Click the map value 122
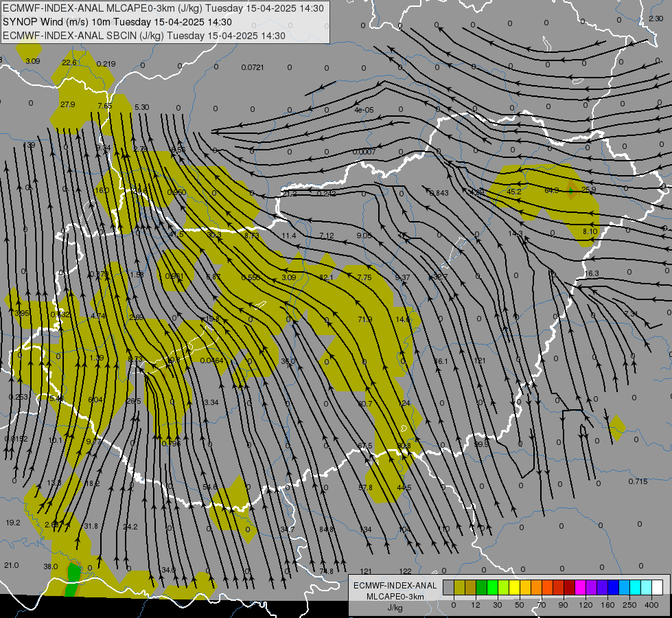Viewport: 672px width, 618px height. 405,571
